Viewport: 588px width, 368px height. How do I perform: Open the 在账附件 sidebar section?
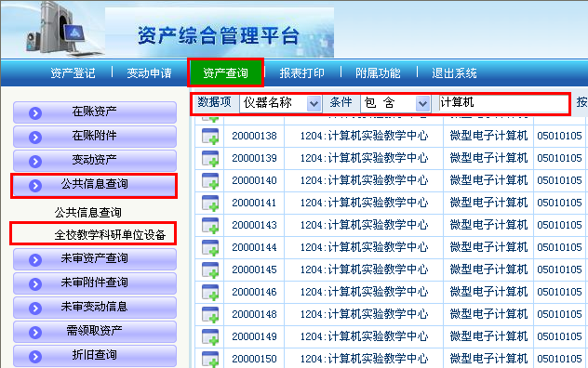[95, 136]
